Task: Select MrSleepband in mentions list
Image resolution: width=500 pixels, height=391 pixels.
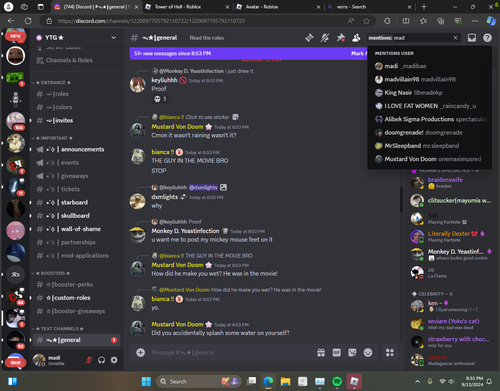Action: pyautogui.click(x=429, y=146)
